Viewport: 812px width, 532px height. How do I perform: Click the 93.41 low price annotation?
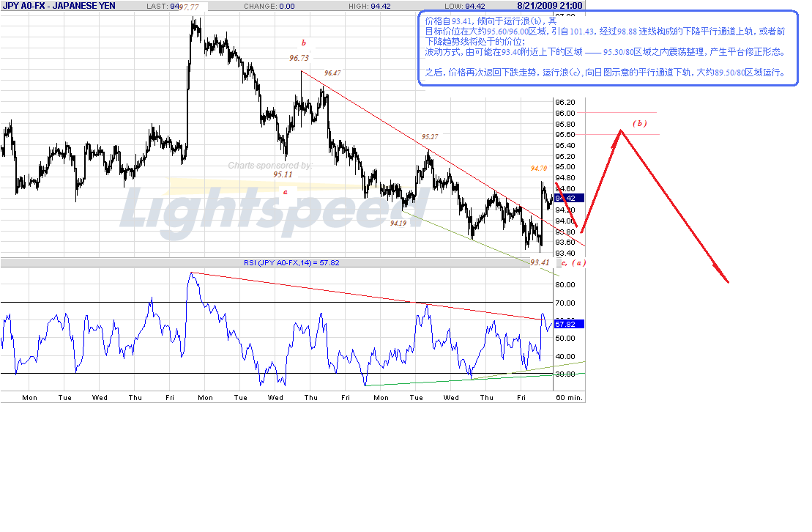(x=540, y=262)
